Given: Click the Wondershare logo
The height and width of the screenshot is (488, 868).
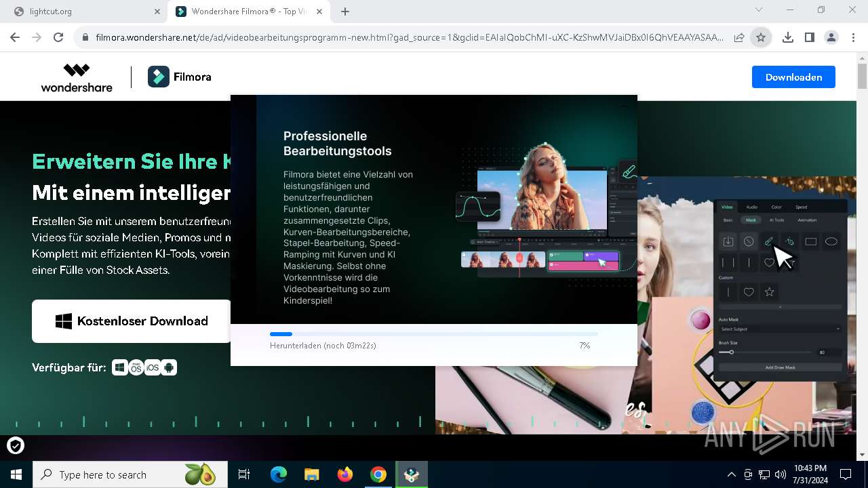Looking at the screenshot, I should click(77, 77).
